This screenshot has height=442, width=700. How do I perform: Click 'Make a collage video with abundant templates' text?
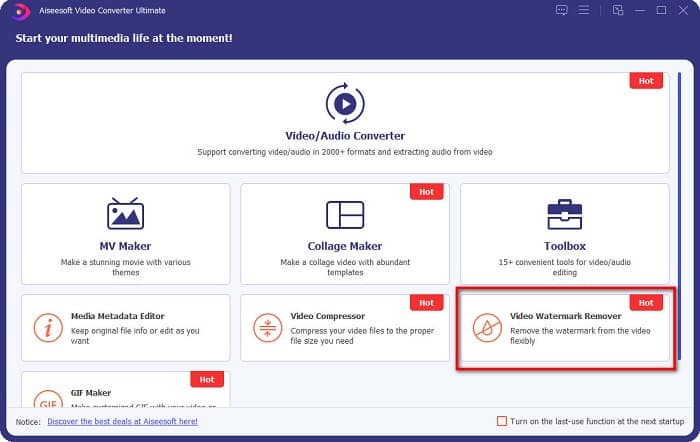345,267
